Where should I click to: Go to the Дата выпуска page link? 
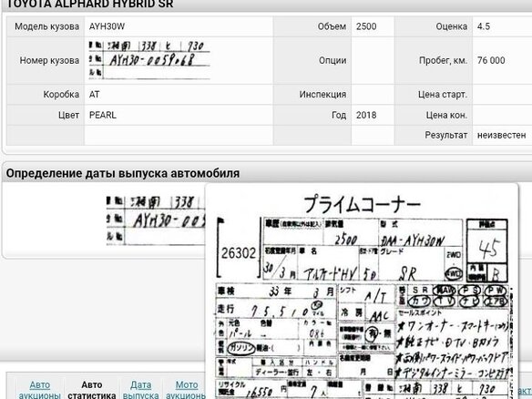click(x=141, y=390)
